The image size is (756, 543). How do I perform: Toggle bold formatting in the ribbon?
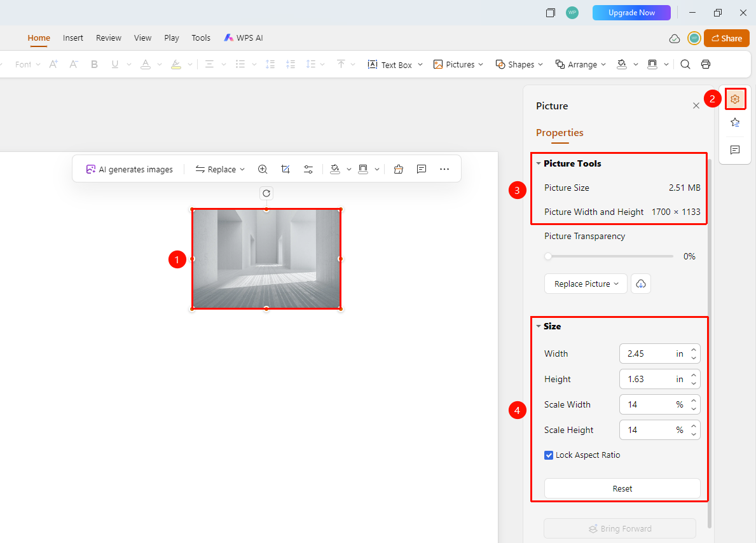pyautogui.click(x=95, y=65)
